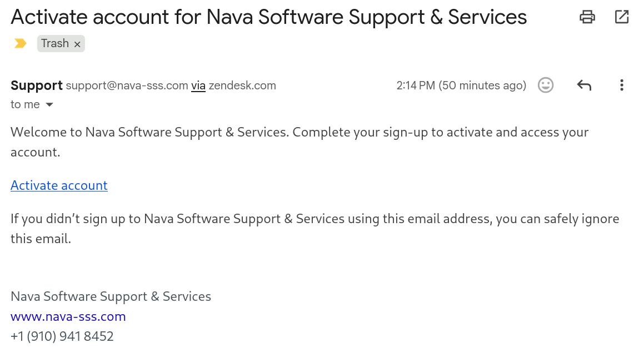Viewport: 644px width, 363px height.
Task: Add an emoji reaction to the message
Action: click(546, 85)
